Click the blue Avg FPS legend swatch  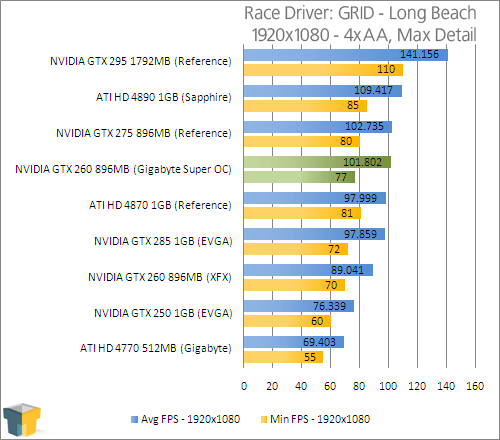[x=134, y=419]
